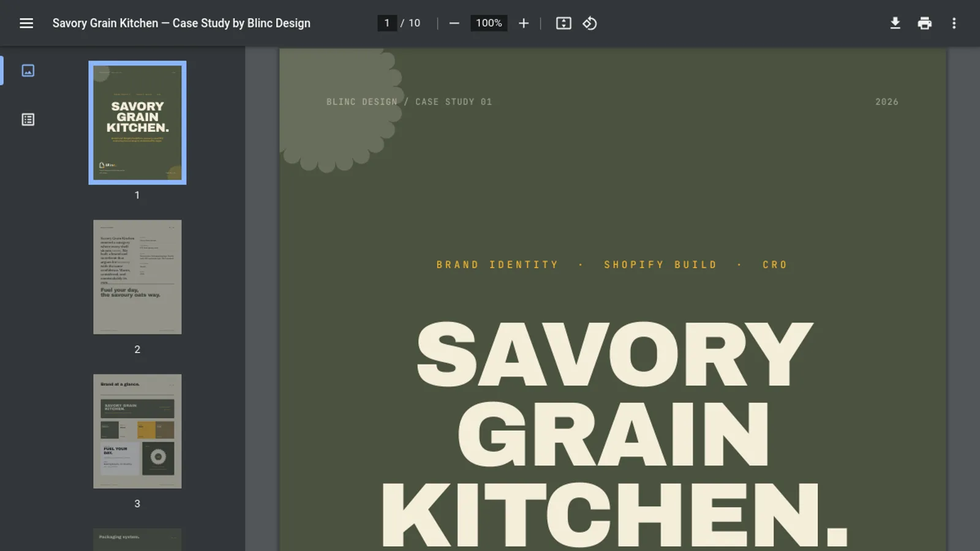Click the total page count '10'

click(x=415, y=23)
